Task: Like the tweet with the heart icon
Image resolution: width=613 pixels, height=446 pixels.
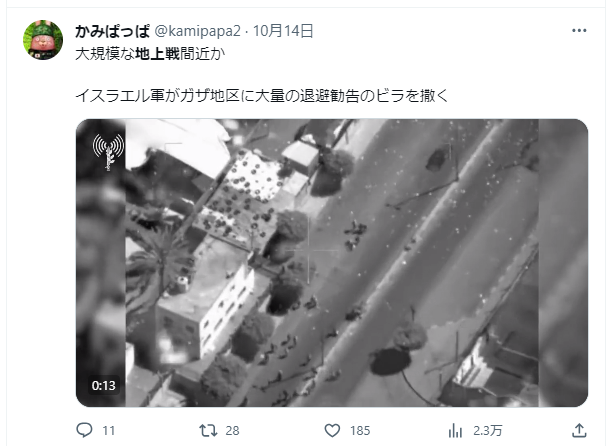Action: tap(332, 430)
